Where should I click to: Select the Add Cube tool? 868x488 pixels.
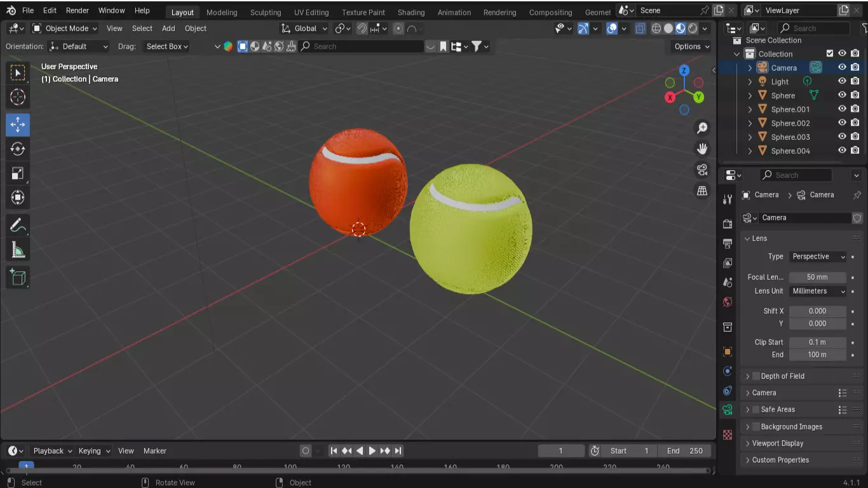(18, 277)
